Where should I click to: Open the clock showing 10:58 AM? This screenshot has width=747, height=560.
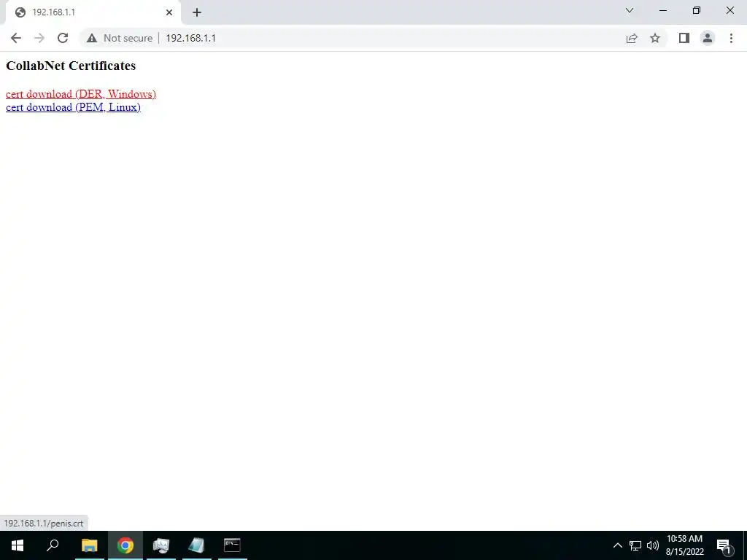pos(684,545)
